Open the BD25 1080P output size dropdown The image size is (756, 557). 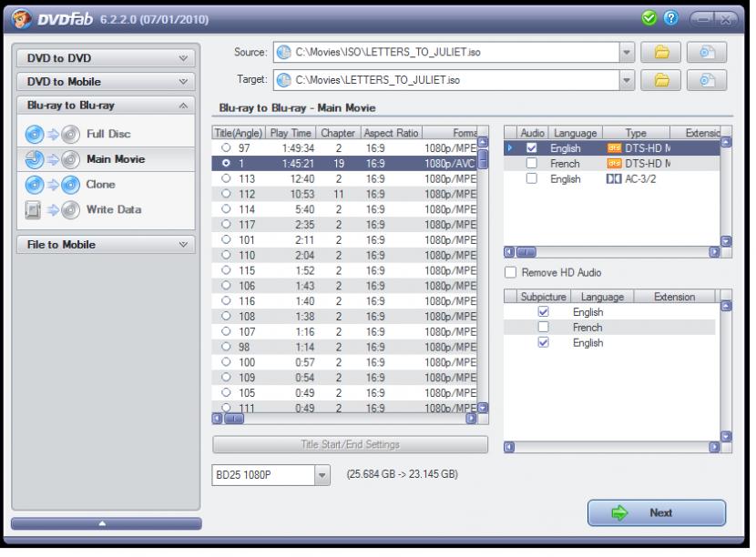coord(322,474)
